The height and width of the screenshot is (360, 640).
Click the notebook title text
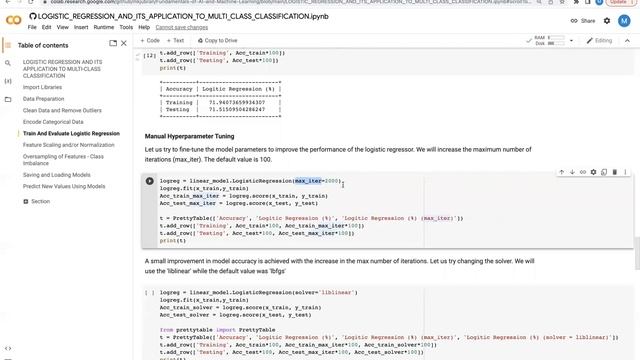[x=183, y=16]
